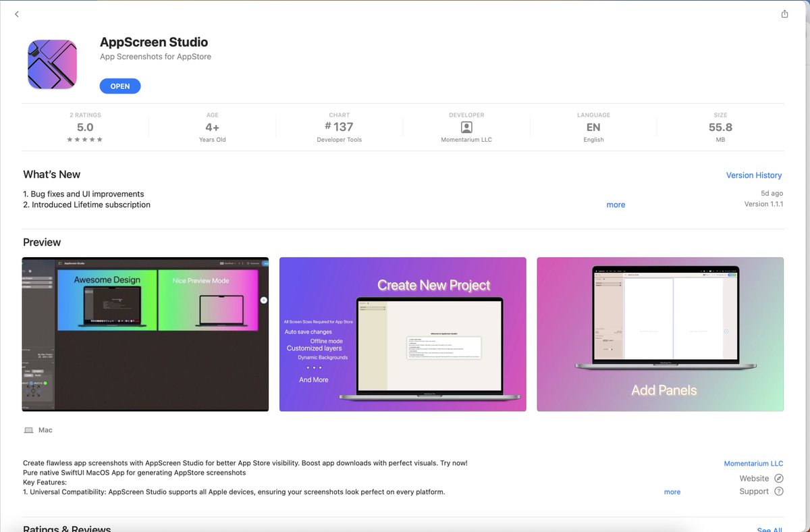Screen dimensions: 810x532
Task: Click the What's New heading
Action: point(52,174)
